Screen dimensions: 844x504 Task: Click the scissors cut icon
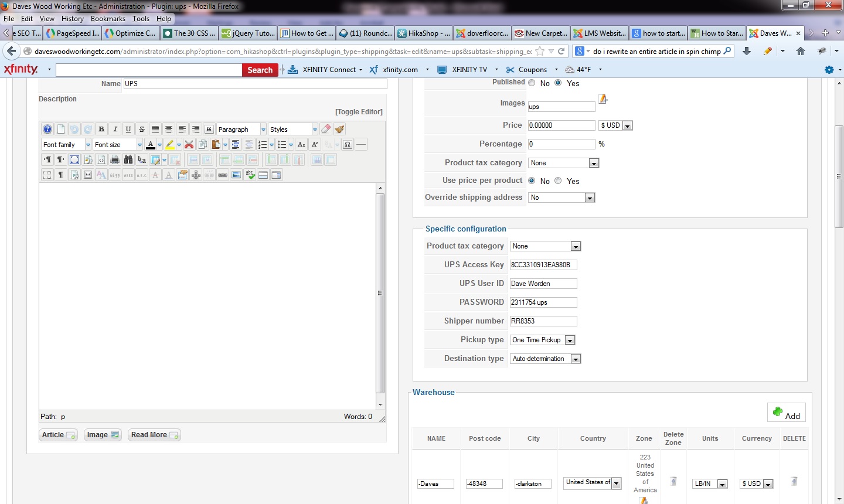pos(189,144)
